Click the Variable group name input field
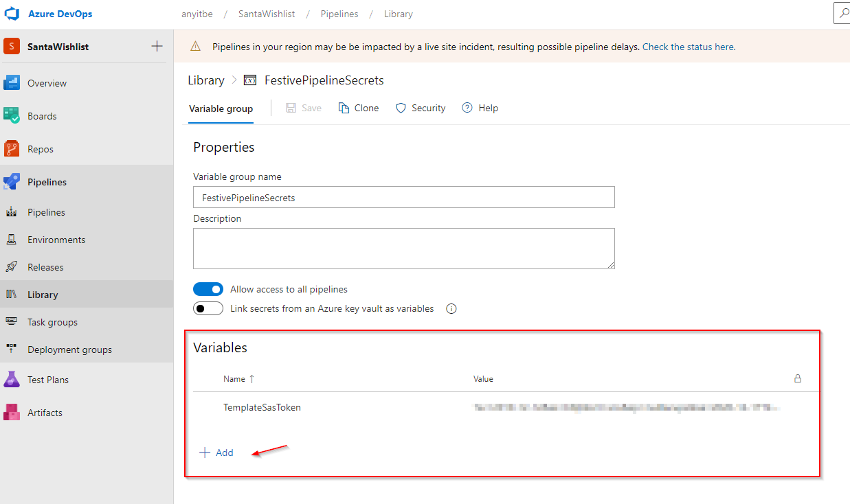850x504 pixels. click(404, 197)
